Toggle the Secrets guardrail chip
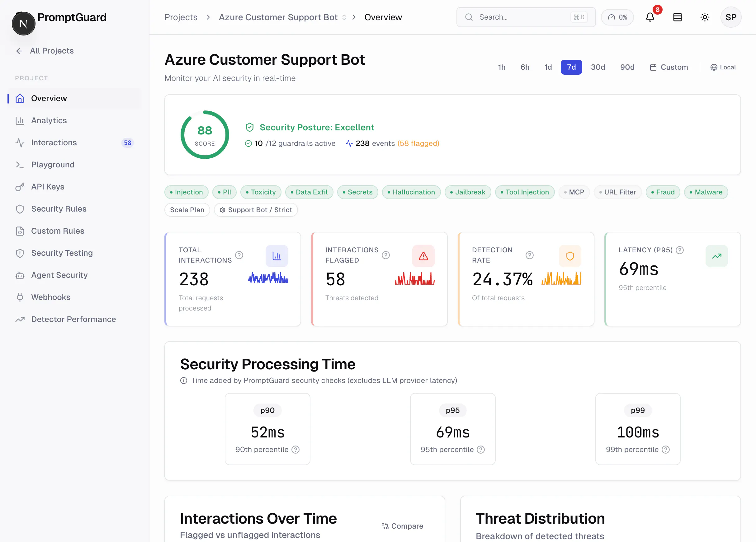The width and height of the screenshot is (756, 542). pos(358,192)
